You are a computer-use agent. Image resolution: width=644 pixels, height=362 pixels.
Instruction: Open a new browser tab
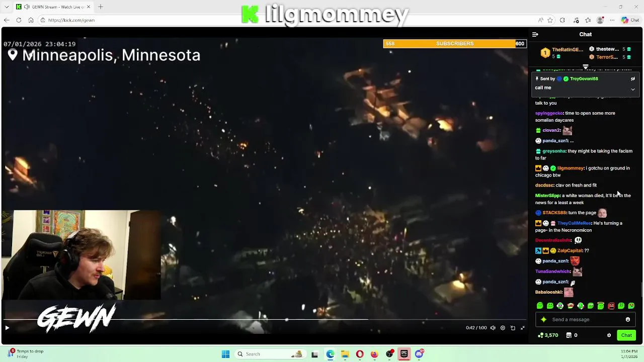click(101, 7)
